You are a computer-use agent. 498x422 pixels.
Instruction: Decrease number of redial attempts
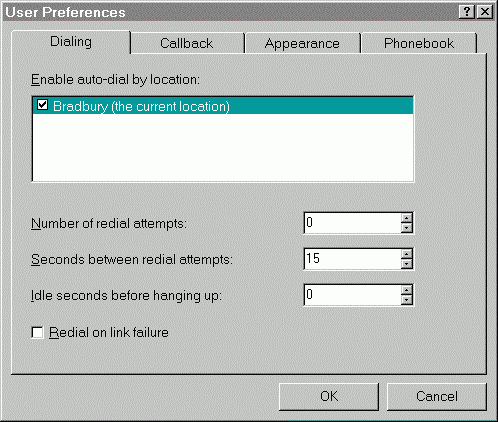click(406, 228)
